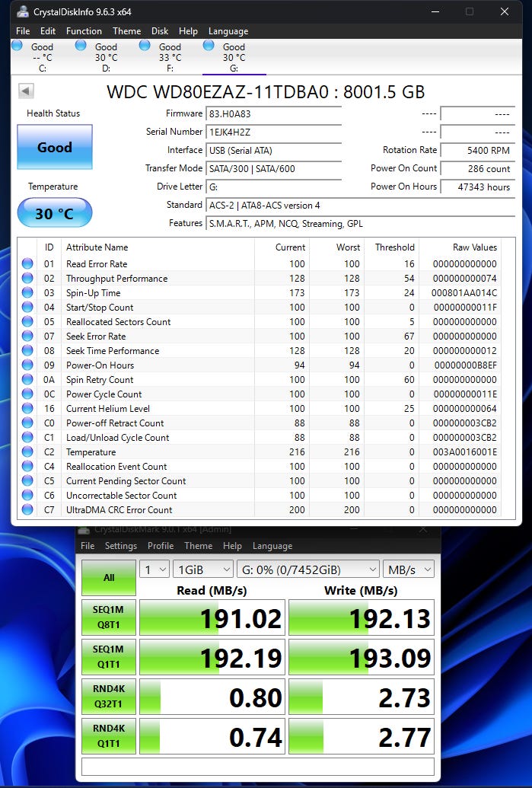Open CrystalDiskMark Settings menu
The width and height of the screenshot is (532, 788).
pyautogui.click(x=120, y=546)
